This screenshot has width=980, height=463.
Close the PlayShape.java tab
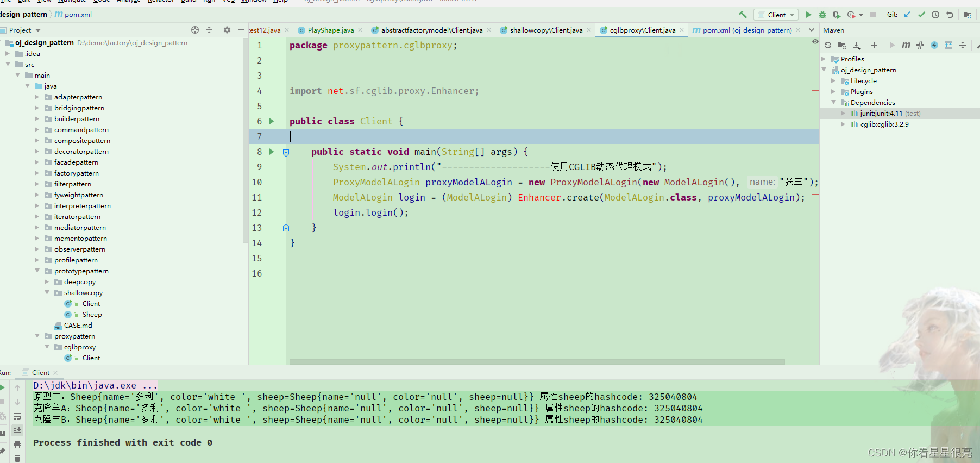(x=360, y=30)
